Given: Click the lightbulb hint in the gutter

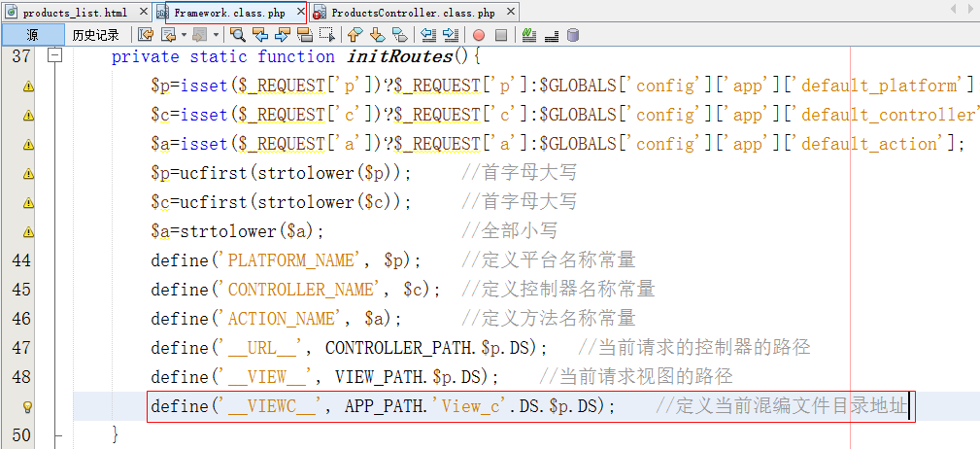Looking at the screenshot, I should 28,406.
